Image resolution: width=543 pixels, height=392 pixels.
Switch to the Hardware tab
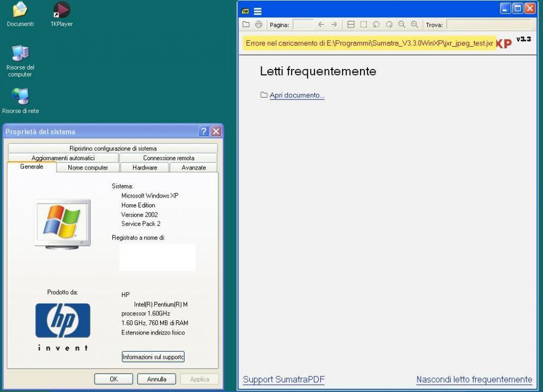pyautogui.click(x=144, y=168)
